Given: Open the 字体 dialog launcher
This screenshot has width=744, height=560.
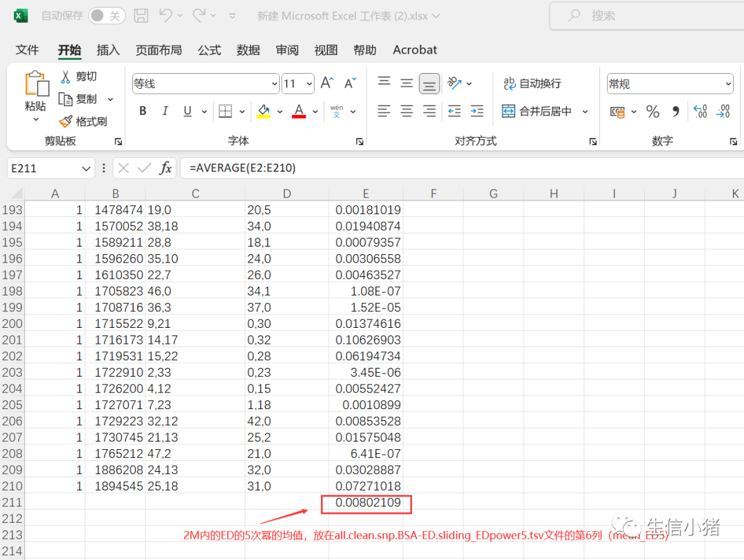Looking at the screenshot, I should tap(359, 141).
